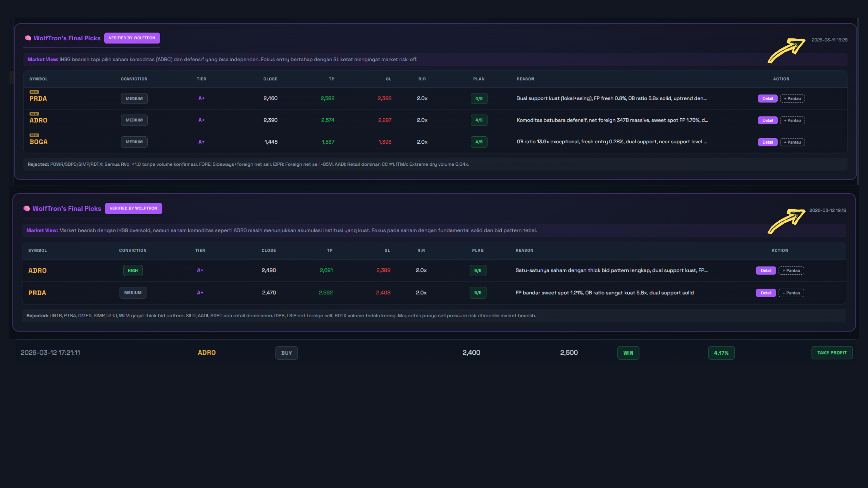Viewport: 868px width, 488px height.
Task: Click the yellow arrow by the 2026-03-11 timestamp
Action: tap(787, 50)
